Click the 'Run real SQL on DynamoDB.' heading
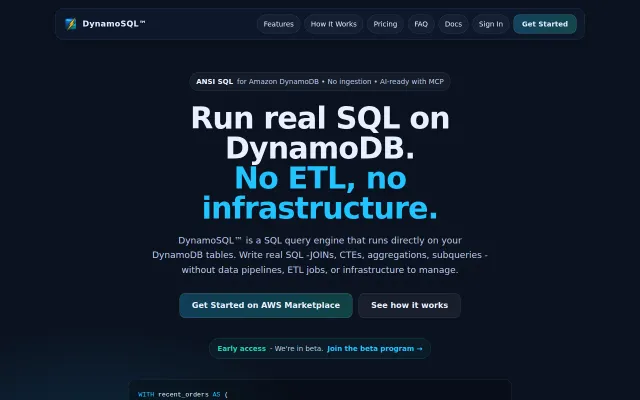This screenshot has width=640, height=400. (x=320, y=133)
